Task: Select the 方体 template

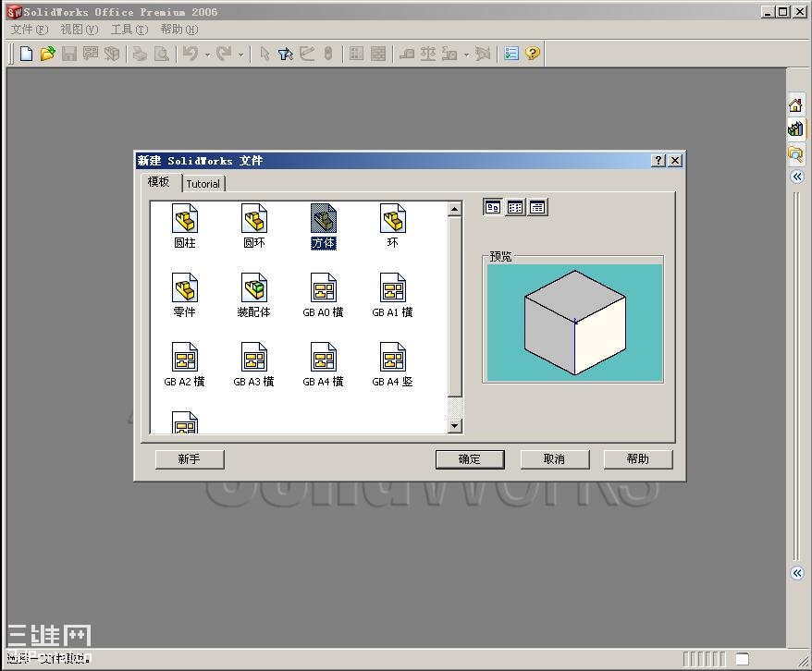Action: [324, 226]
